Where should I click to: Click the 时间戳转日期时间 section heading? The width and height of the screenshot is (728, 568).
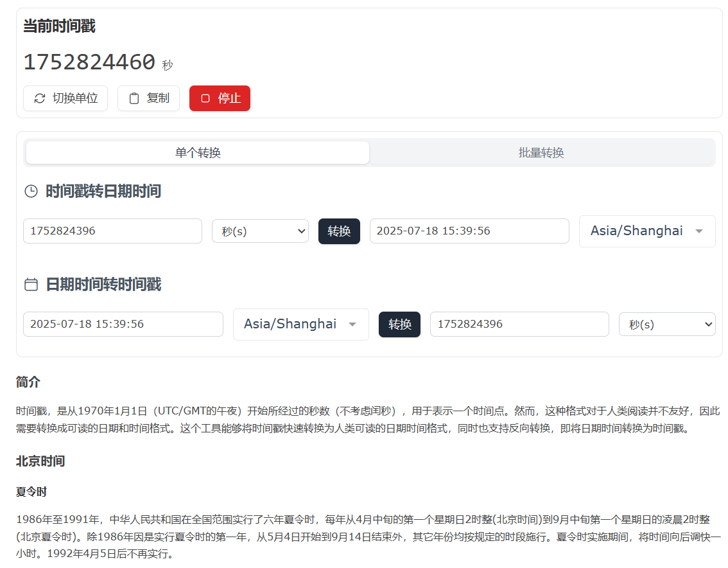pyautogui.click(x=103, y=191)
